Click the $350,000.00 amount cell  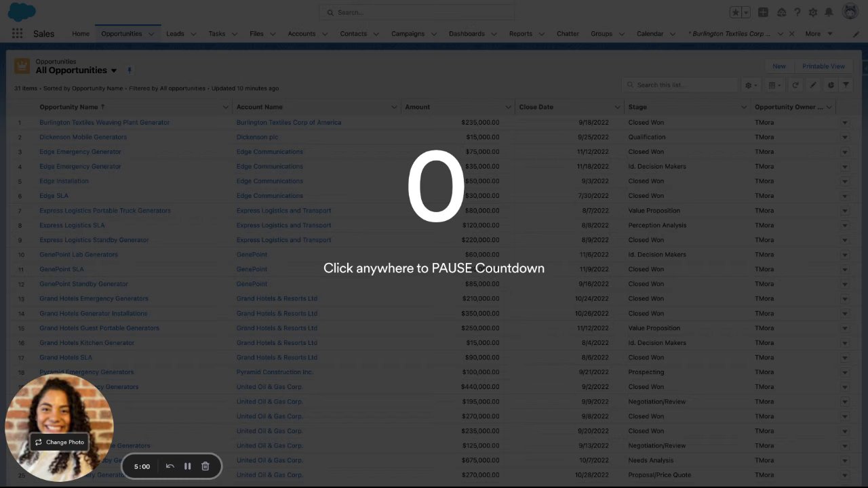click(480, 313)
